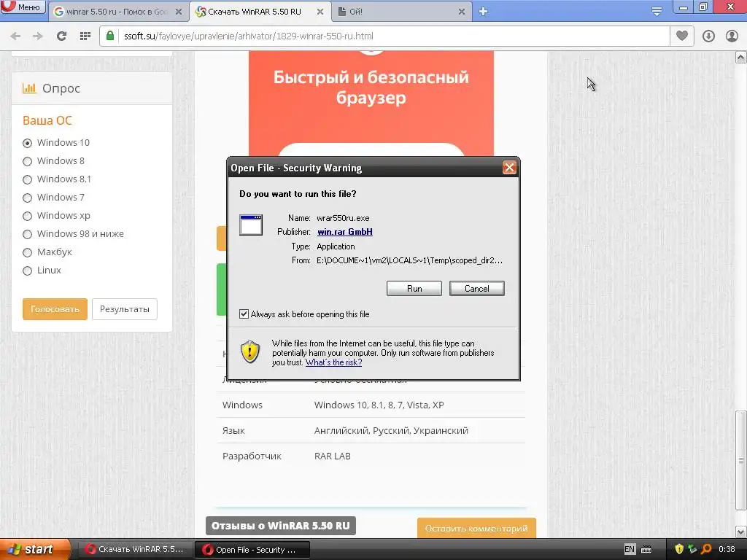This screenshot has width=747, height=560.
Task: Go back with the back arrow
Action: tap(16, 36)
